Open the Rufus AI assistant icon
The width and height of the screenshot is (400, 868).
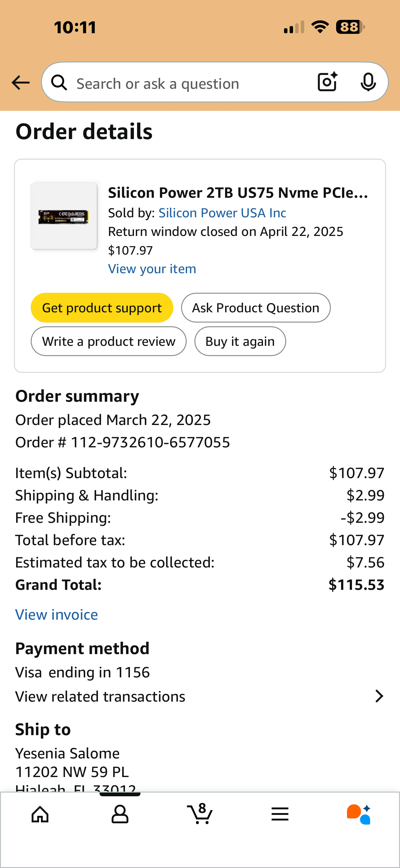(x=359, y=814)
